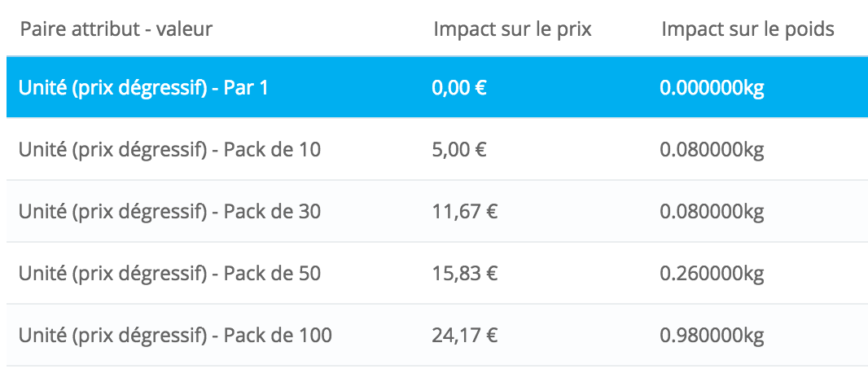Click the 15,83 € price cell
The image size is (868, 378).
click(465, 274)
